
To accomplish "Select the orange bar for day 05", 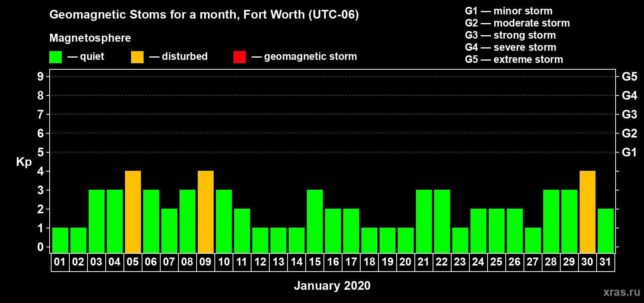I will [133, 212].
